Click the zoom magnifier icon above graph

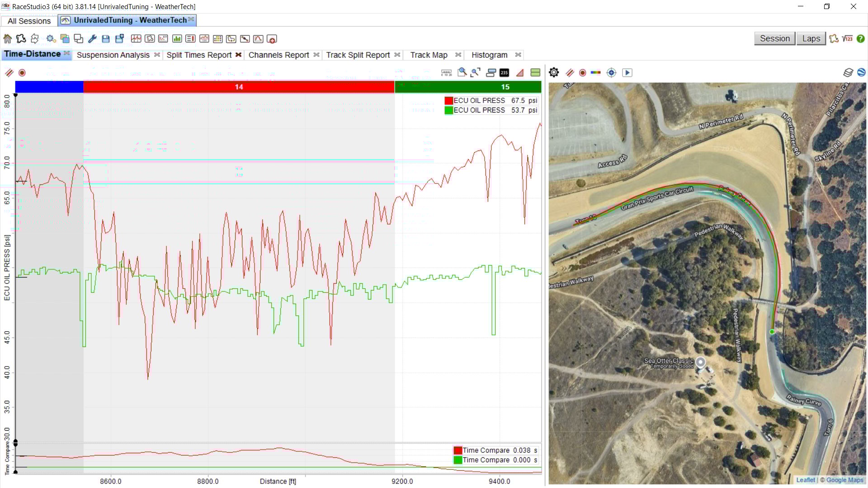click(x=462, y=72)
